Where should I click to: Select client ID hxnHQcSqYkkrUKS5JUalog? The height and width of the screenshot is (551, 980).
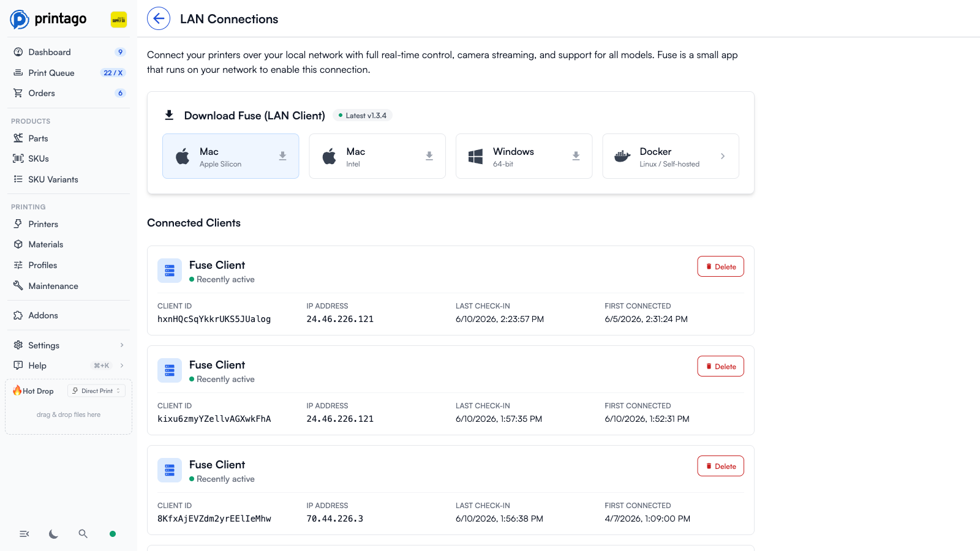[214, 319]
